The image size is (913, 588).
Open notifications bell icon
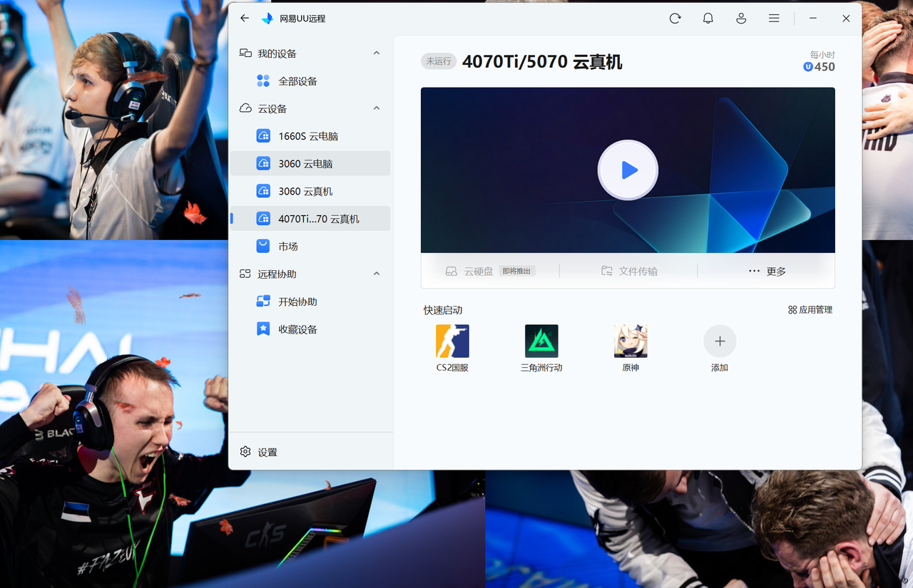[x=708, y=19]
